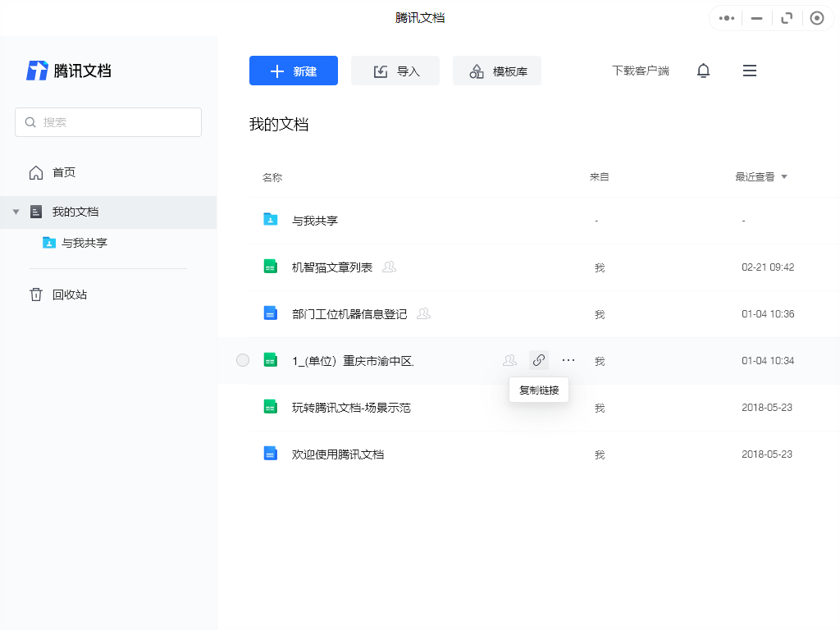Open the more options ··· on 1_(单位) row

(568, 359)
